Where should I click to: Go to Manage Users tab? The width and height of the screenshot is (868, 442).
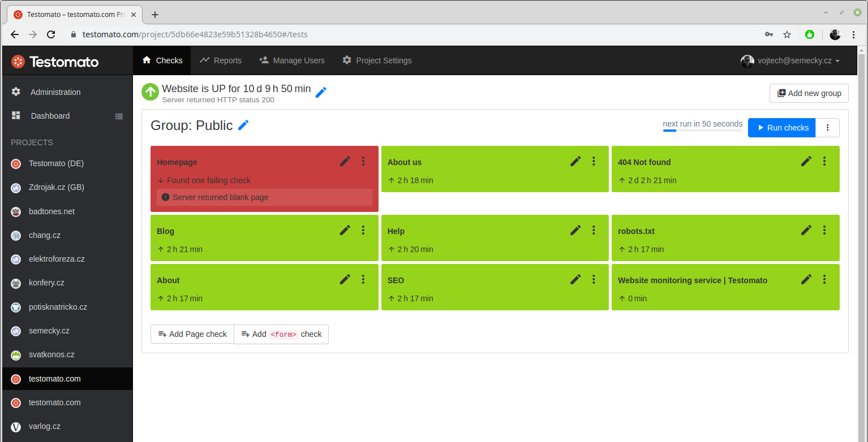[x=291, y=60]
